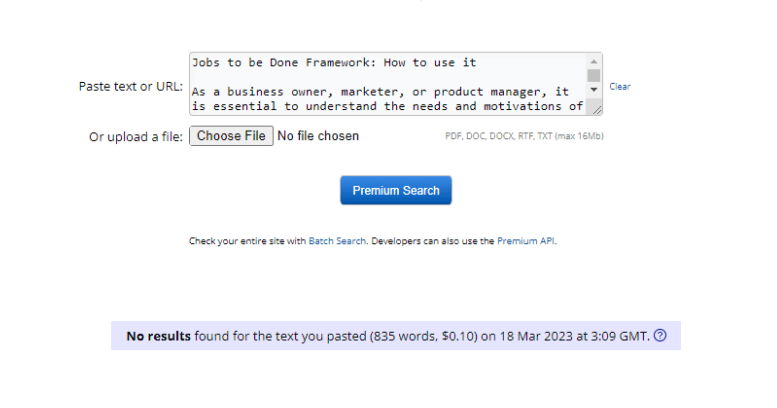This screenshot has width=777, height=408.
Task: Click the bold 'No results' text
Action: tap(158, 336)
